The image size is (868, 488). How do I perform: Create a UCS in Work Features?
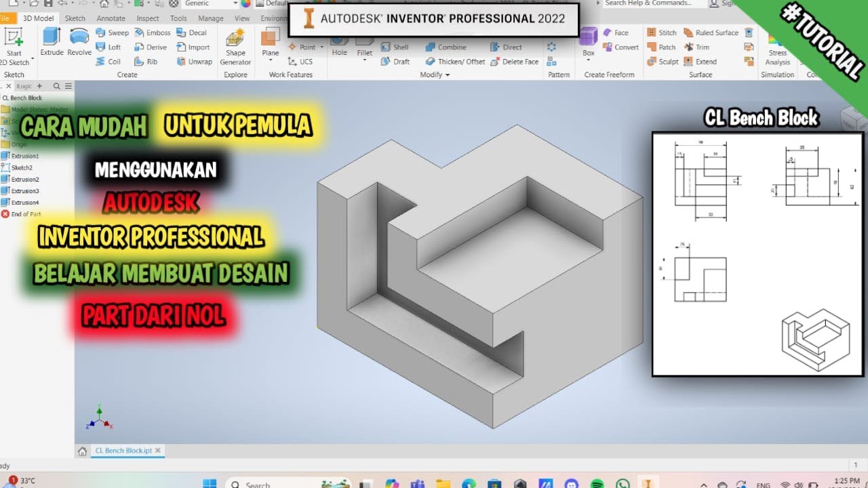(300, 62)
